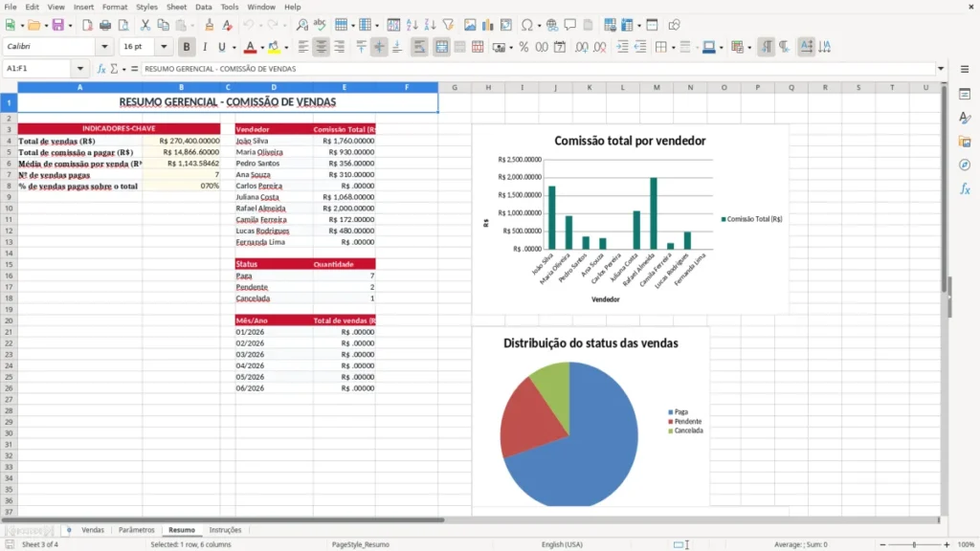The height and width of the screenshot is (551, 980).
Task: Open font color dropdown arrow
Action: coord(262,48)
